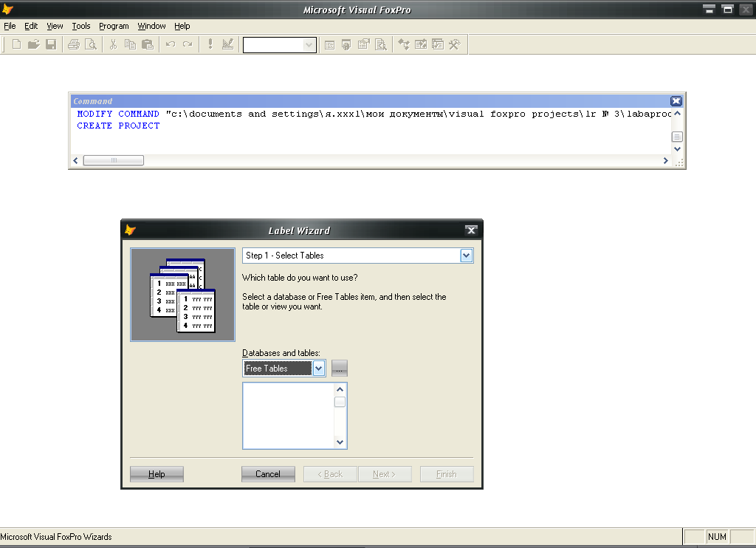
Task: Click the Print Preview toolbar icon
Action: (91, 44)
